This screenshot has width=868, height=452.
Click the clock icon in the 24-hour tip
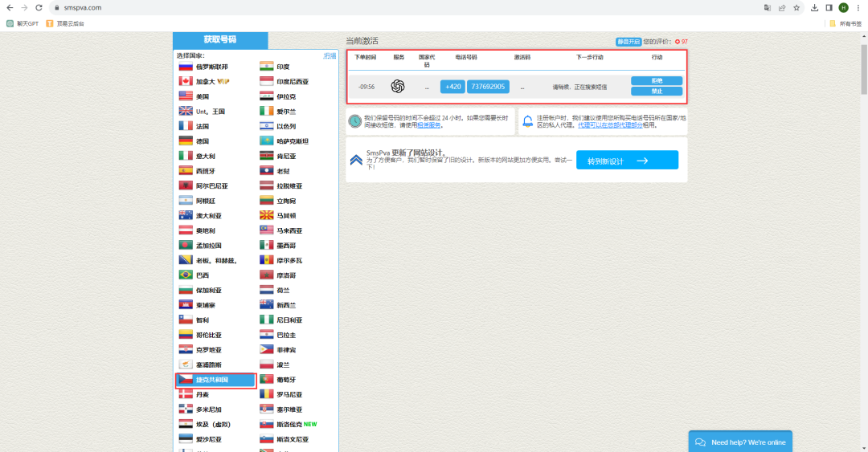click(355, 121)
